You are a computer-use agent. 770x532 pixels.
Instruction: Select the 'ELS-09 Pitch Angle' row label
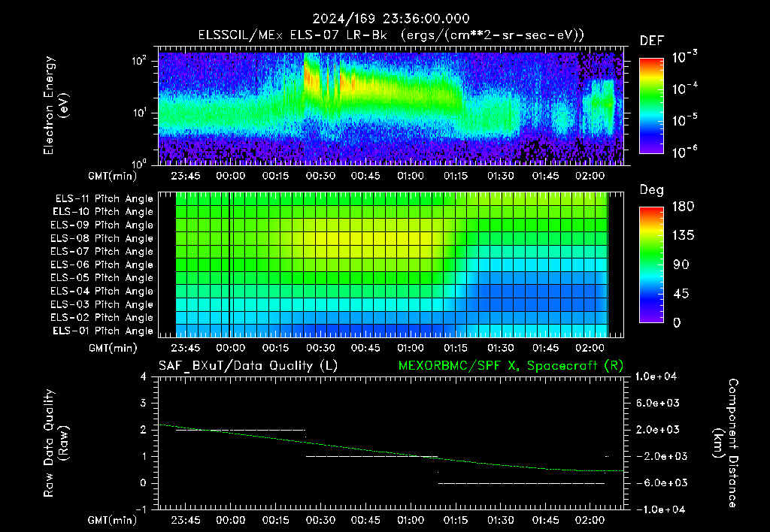click(102, 225)
